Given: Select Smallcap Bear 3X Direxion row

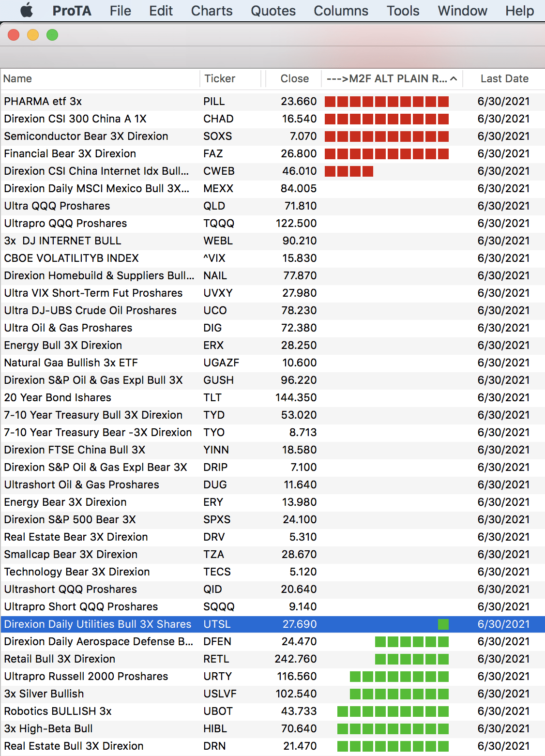Looking at the screenshot, I should tap(272, 554).
